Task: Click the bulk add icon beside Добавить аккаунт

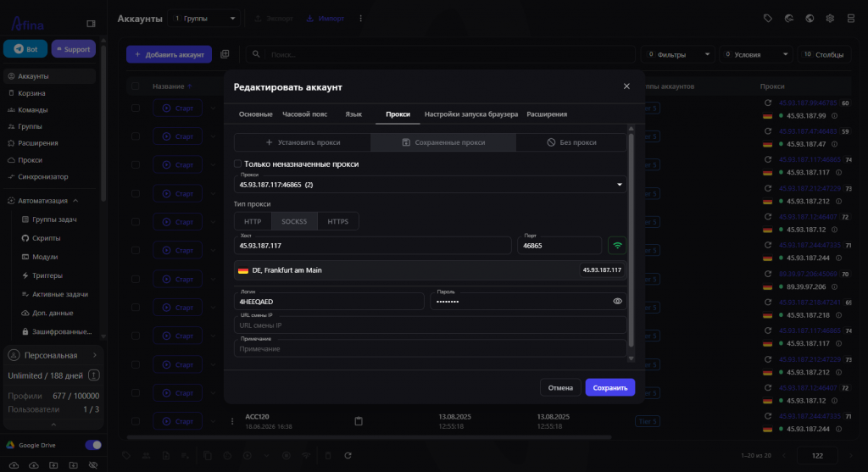Action: click(x=225, y=54)
